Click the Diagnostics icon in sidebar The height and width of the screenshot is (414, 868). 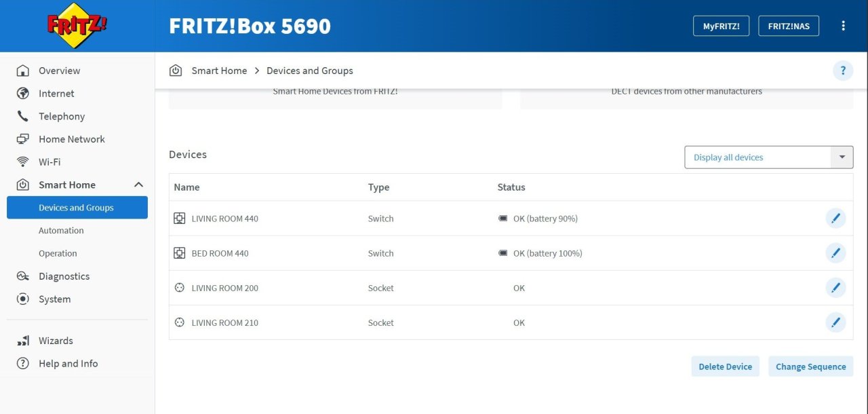pos(23,276)
